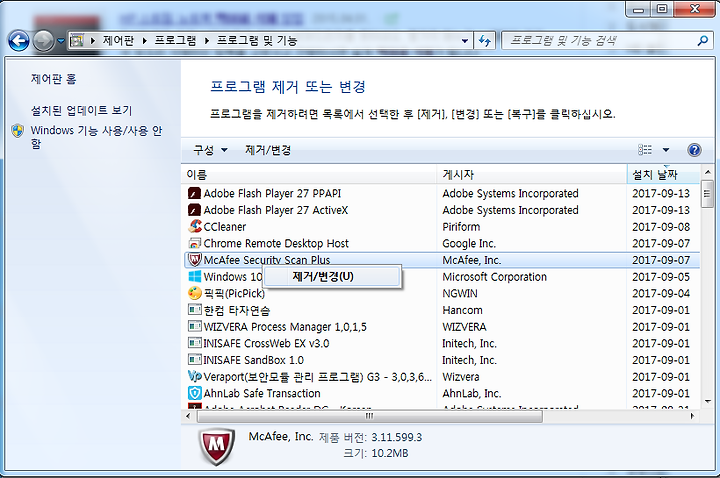Click the McAfee Security Scan Plus list icon
This screenshot has width=720, height=478.
pyautogui.click(x=195, y=260)
